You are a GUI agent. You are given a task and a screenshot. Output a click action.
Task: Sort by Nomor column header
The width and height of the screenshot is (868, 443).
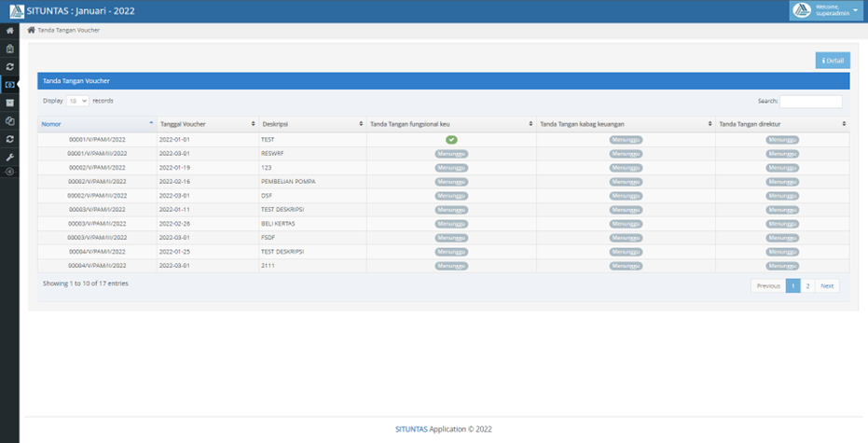point(97,124)
